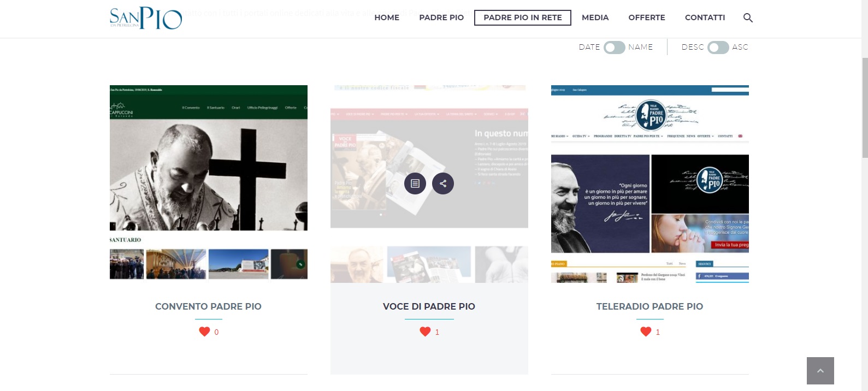Open the Media menu
Viewport: 868px width, 391px height.
pos(595,17)
